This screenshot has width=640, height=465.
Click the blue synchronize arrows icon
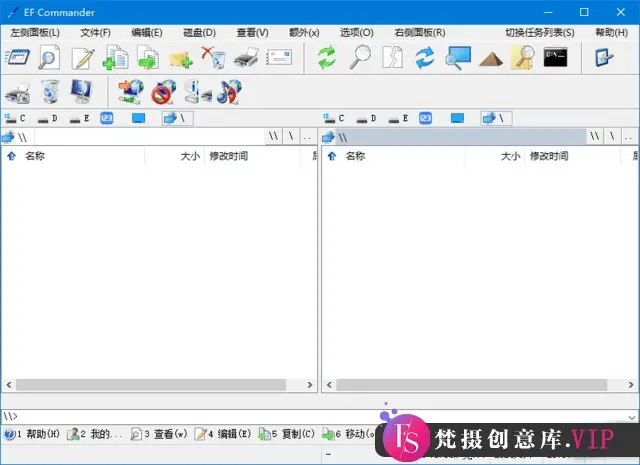(x=425, y=58)
